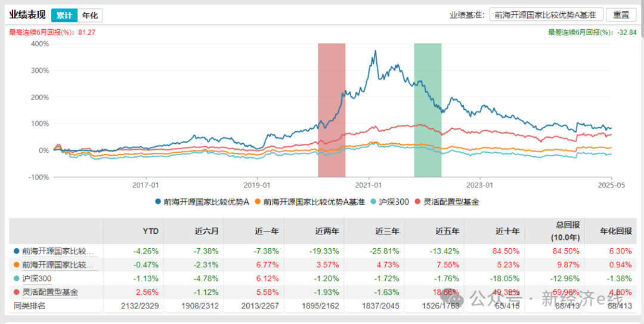Viewport: 644px width, 324px height.
Task: Click the blue dot in table first row
Action: (x=16, y=251)
